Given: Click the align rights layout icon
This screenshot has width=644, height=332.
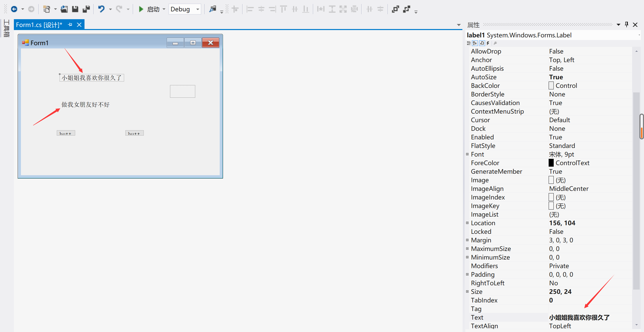Looking at the screenshot, I should tap(272, 9).
